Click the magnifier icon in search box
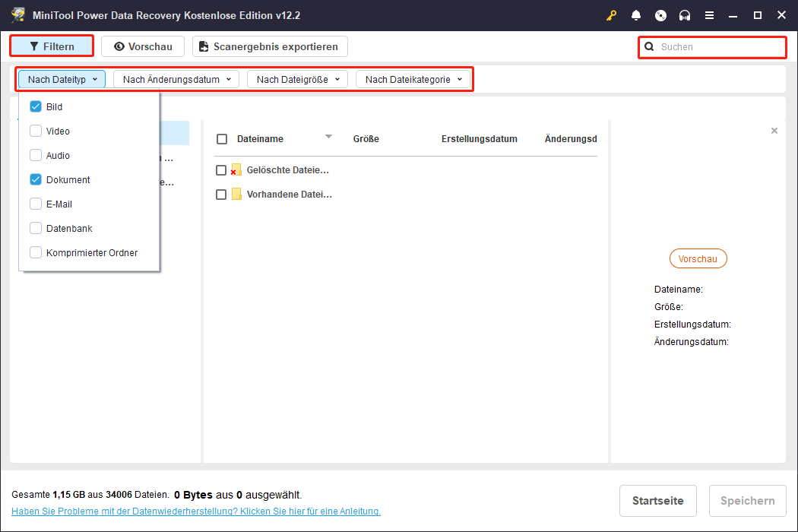Viewport: 798px width, 532px height. tap(649, 47)
